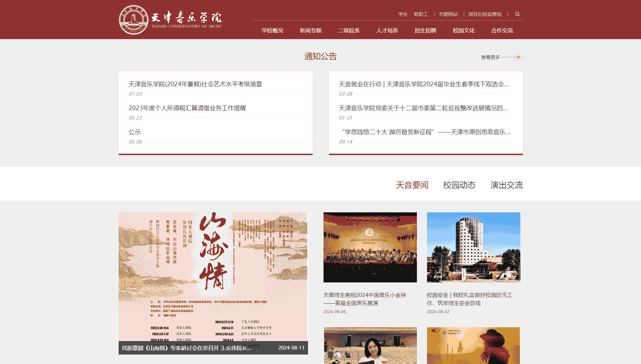
Task: Open the 合作交流 menu
Action: point(502,31)
